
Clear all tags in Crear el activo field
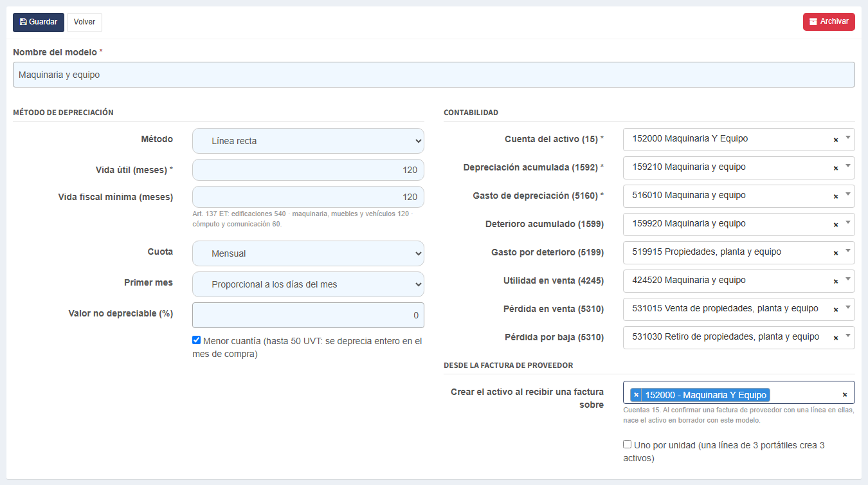pyautogui.click(x=845, y=395)
